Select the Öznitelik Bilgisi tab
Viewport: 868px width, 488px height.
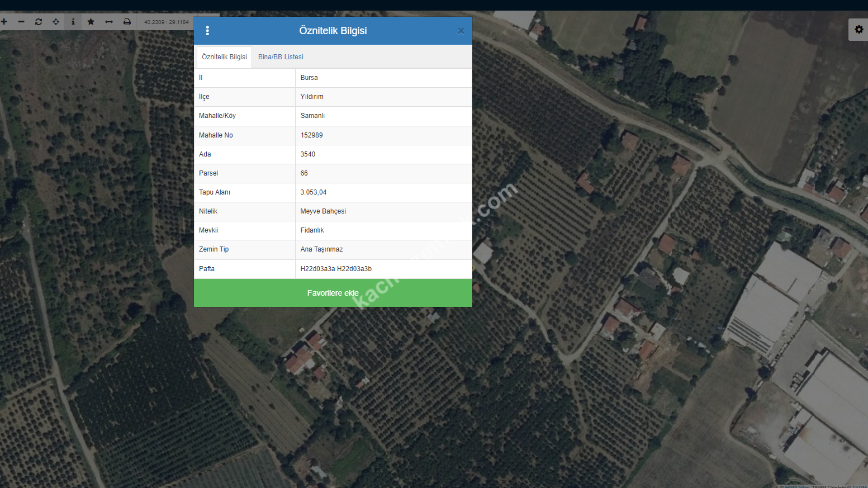[224, 57]
